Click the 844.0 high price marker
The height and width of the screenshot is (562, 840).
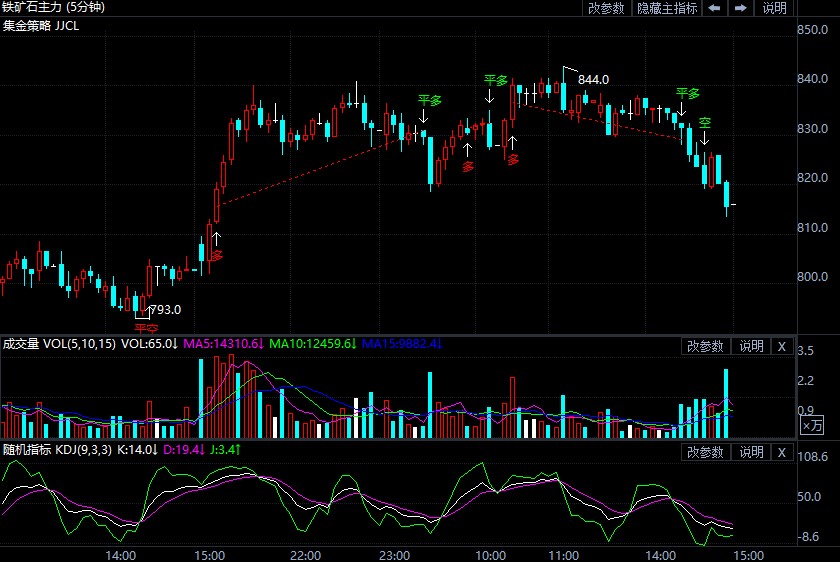593,79
